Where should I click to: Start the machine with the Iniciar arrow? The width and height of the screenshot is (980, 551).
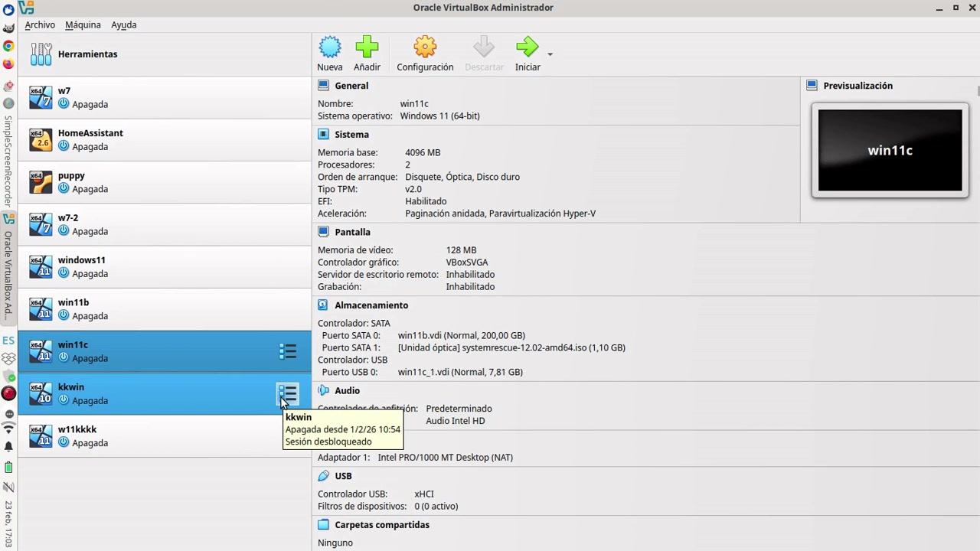(x=528, y=47)
